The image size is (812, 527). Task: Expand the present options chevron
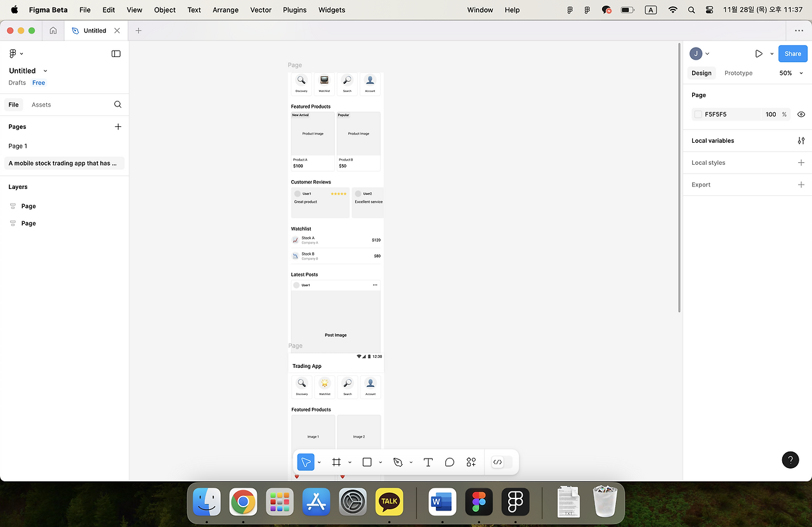[772, 54]
